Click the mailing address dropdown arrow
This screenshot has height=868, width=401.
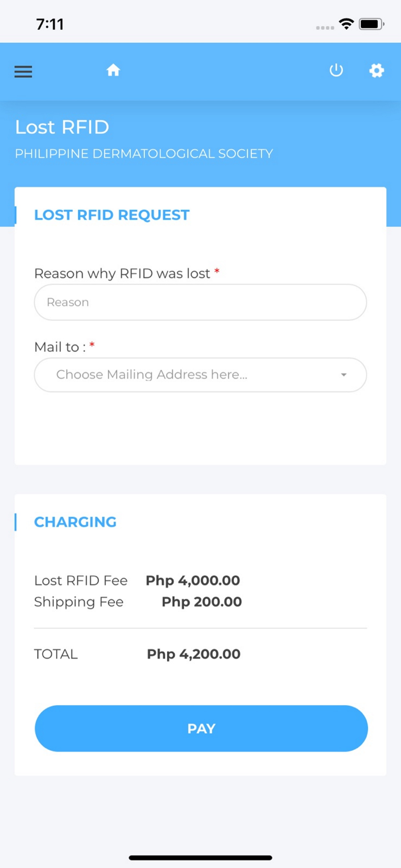344,375
